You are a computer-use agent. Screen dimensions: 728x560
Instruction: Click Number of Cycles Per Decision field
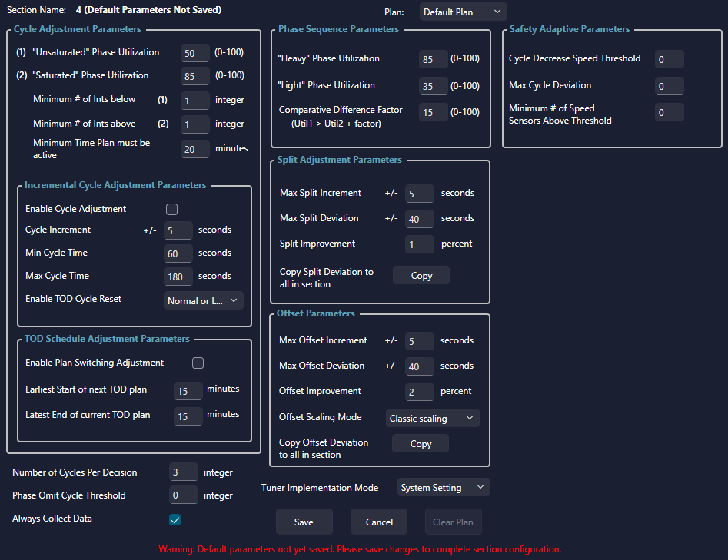(x=183, y=472)
